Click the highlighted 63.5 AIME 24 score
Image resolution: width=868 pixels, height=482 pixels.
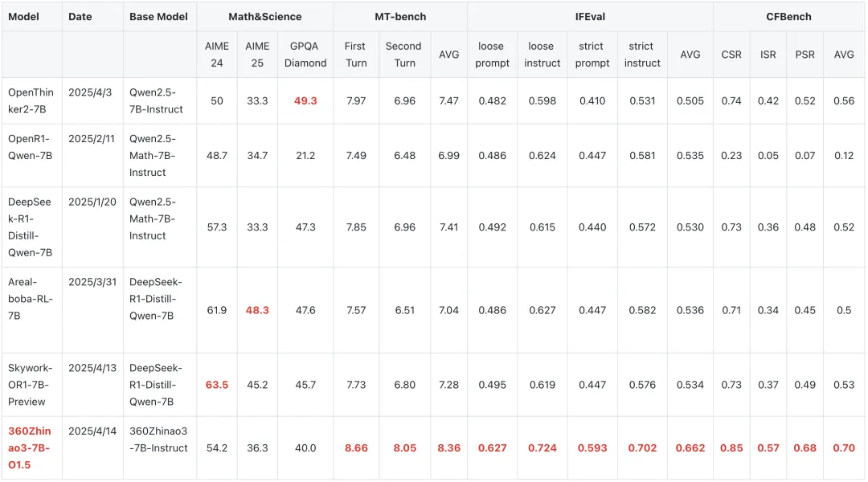[x=217, y=385]
